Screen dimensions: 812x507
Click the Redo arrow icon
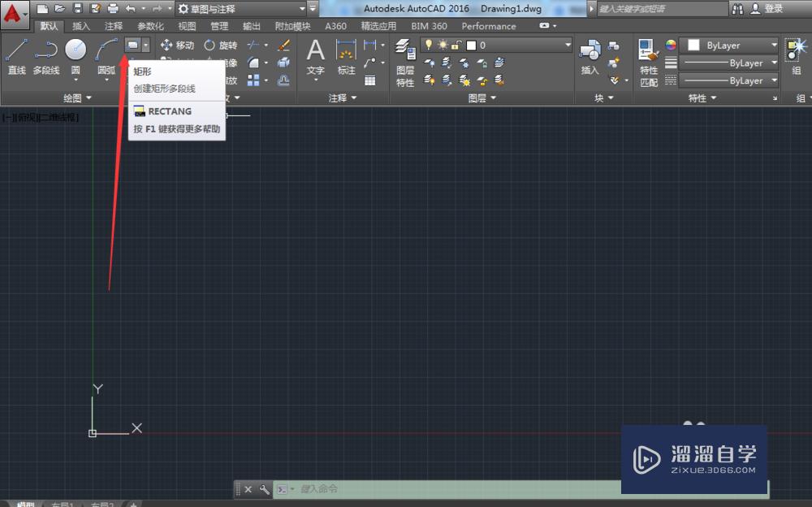[x=157, y=8]
